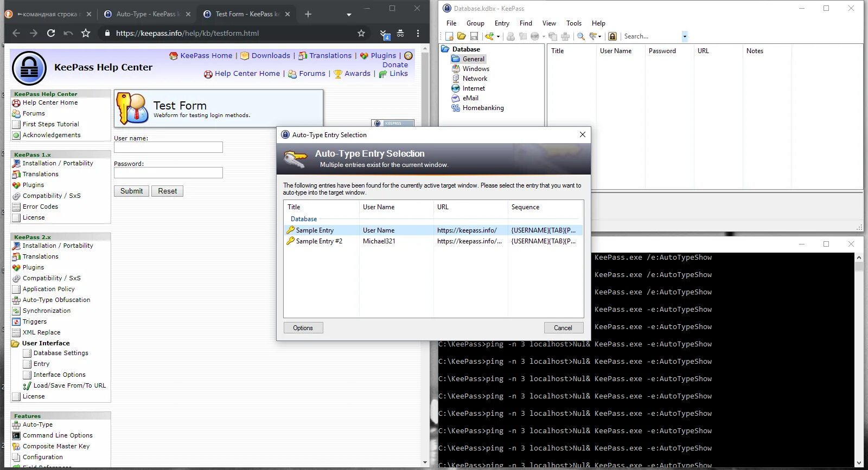Open tab list dropdown arrow in browser
Viewport: 868px width, 470px height.
click(349, 14)
